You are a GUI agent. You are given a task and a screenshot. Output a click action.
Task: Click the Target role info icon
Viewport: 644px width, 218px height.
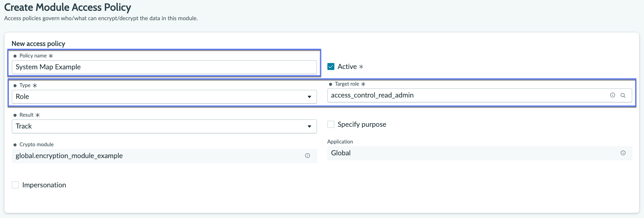612,95
